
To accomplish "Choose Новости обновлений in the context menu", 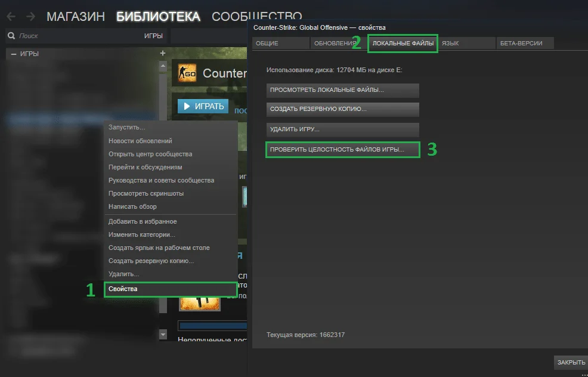I will coord(171,141).
